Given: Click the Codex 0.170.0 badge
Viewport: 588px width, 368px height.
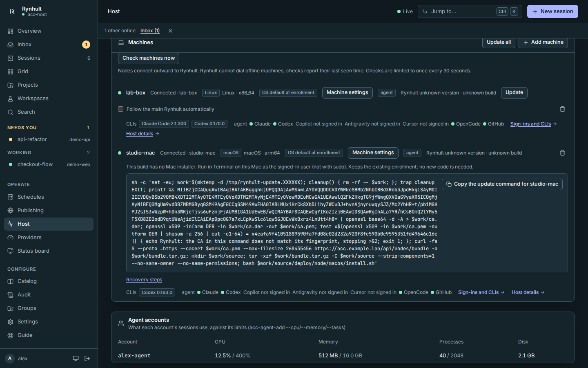Looking at the screenshot, I should 209,124.
